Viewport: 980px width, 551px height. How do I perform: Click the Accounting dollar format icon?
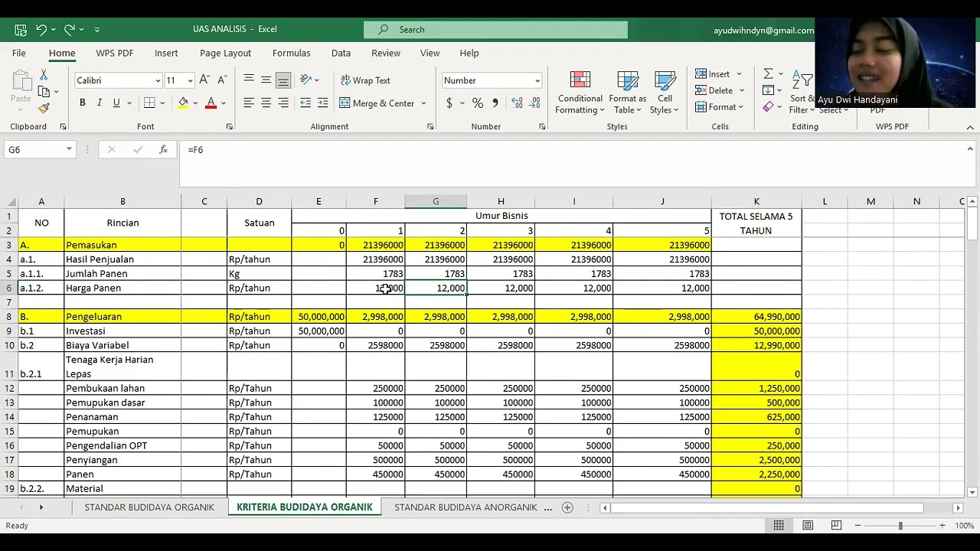coord(449,103)
